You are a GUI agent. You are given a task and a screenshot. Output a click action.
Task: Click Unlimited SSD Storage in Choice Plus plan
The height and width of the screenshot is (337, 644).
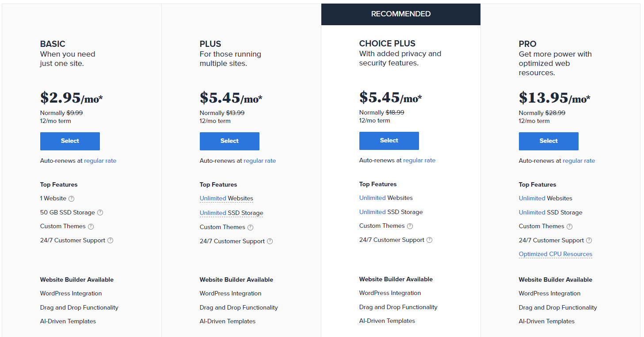tap(373, 212)
